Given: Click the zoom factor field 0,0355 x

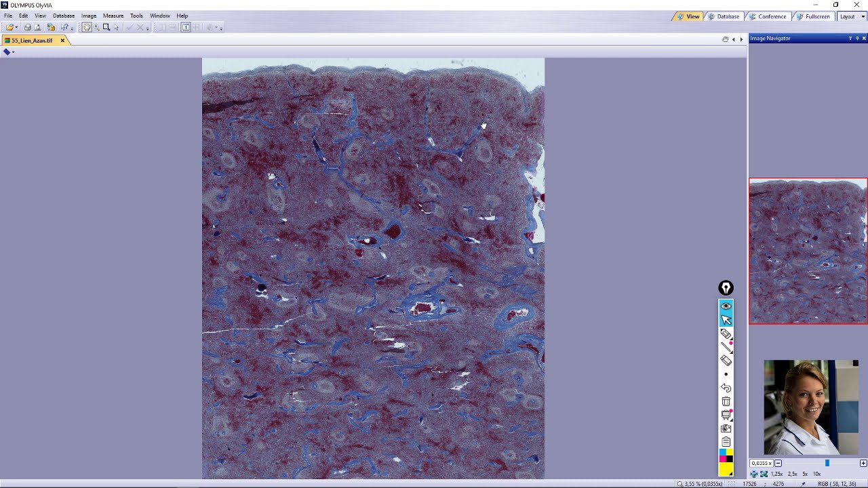Looking at the screenshot, I should (x=761, y=463).
